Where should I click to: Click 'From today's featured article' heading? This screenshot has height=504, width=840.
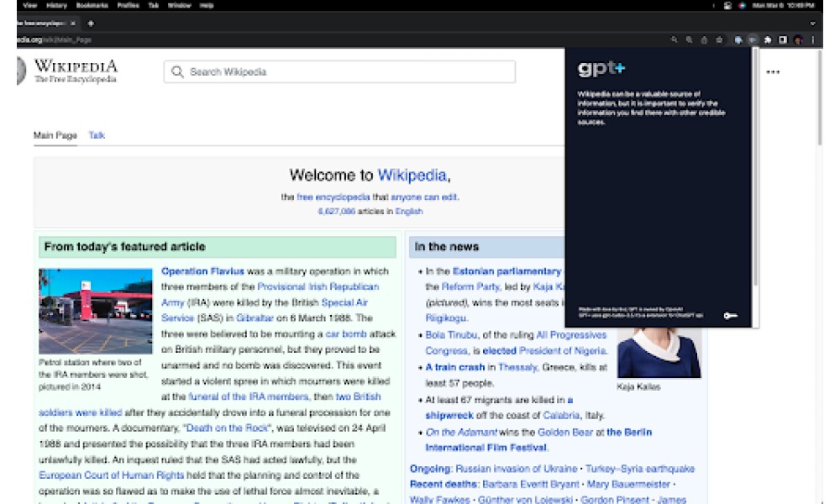pos(125,247)
